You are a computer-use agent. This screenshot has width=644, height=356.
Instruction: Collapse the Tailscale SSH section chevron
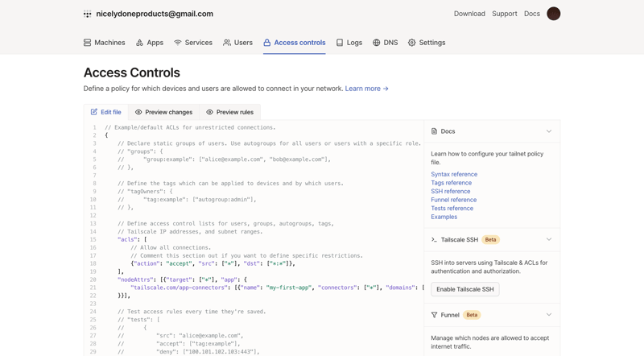tap(549, 239)
